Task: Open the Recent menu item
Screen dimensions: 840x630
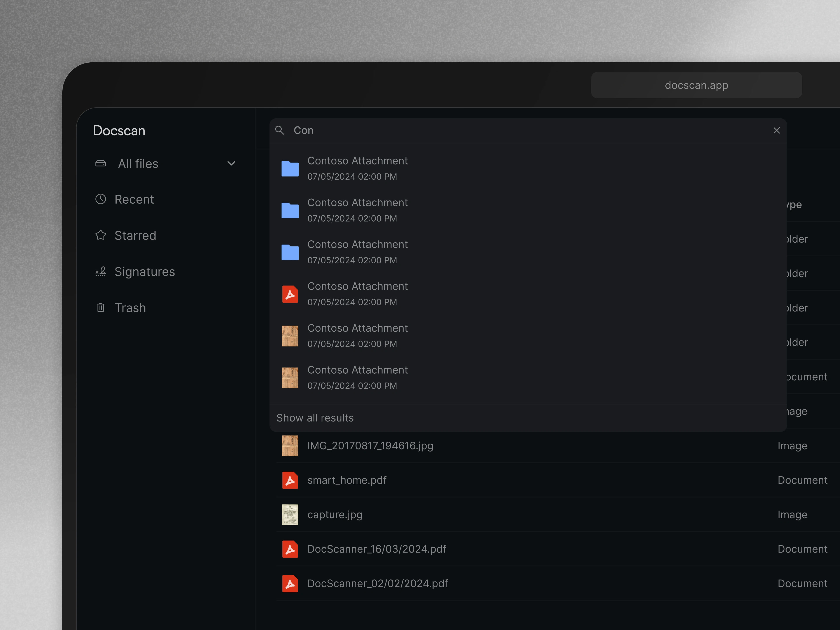Action: click(134, 199)
